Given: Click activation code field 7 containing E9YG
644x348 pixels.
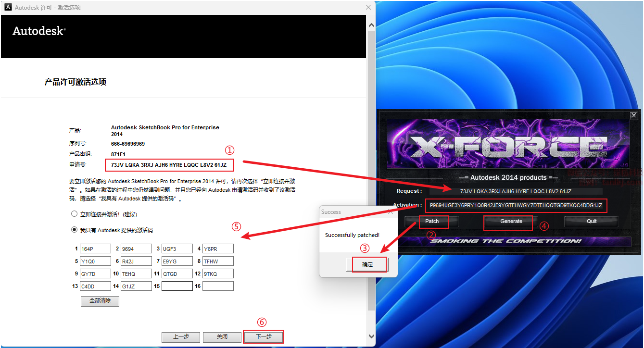Looking at the screenshot, I should click(177, 261).
